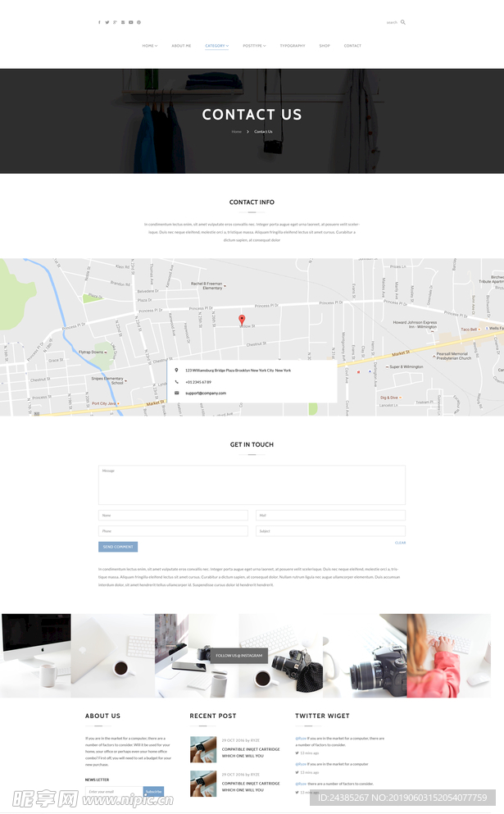Focus the Name input field
504x814 pixels.
pos(173,516)
